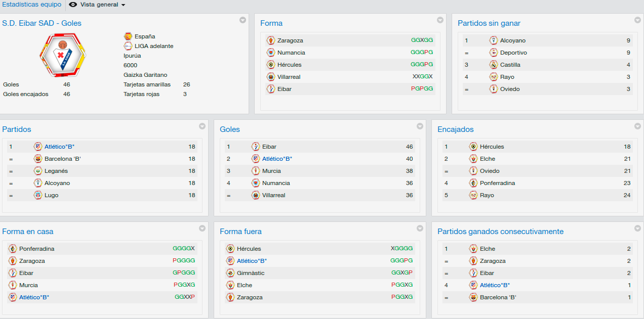Expand the Forma panel options arrow
This screenshot has width=644, height=319.
(440, 20)
